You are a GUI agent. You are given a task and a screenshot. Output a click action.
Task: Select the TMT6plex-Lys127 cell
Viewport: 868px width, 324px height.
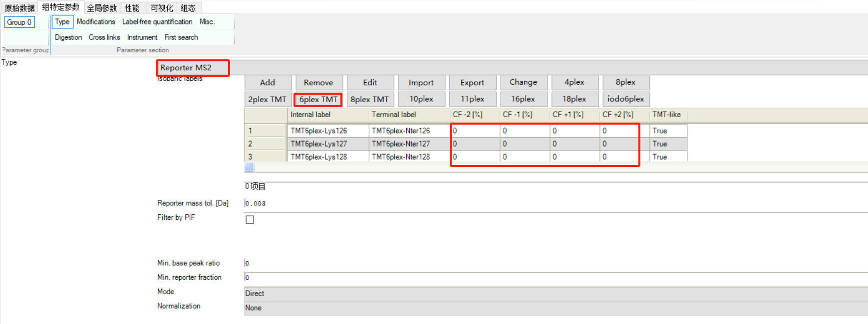coord(328,144)
